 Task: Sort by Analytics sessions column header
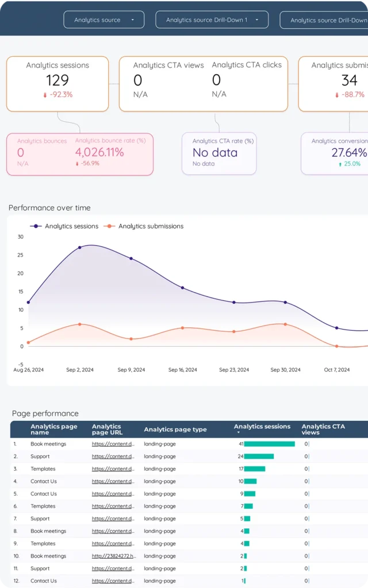[x=262, y=427]
